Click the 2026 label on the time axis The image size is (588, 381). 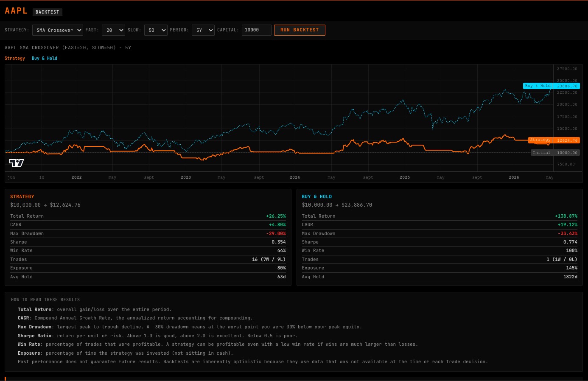[x=514, y=177]
